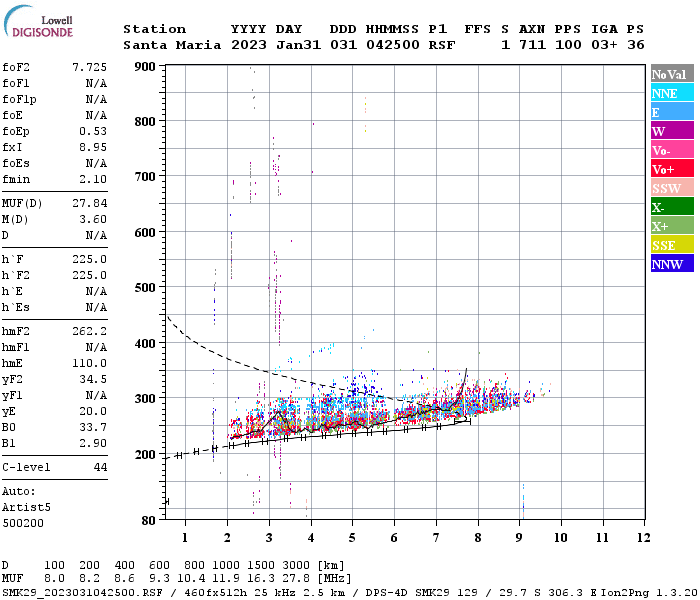
Task: Click the B1 value 2.90
Action: coord(93,443)
